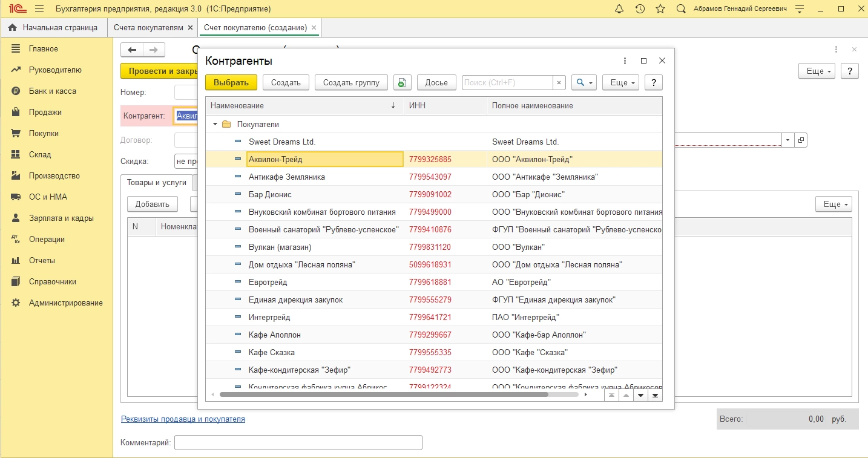Click the Создать группу button
This screenshot has height=458, width=868.
click(x=351, y=82)
